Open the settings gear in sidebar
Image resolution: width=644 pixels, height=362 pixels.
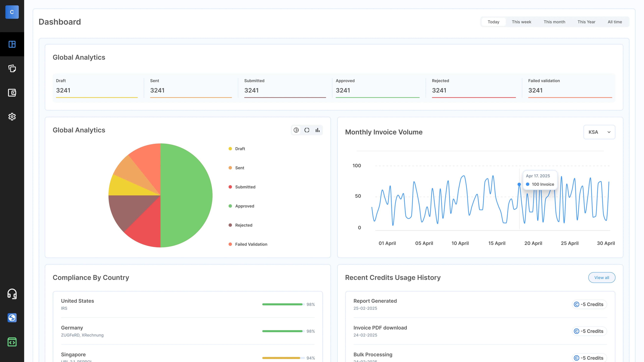(12, 117)
